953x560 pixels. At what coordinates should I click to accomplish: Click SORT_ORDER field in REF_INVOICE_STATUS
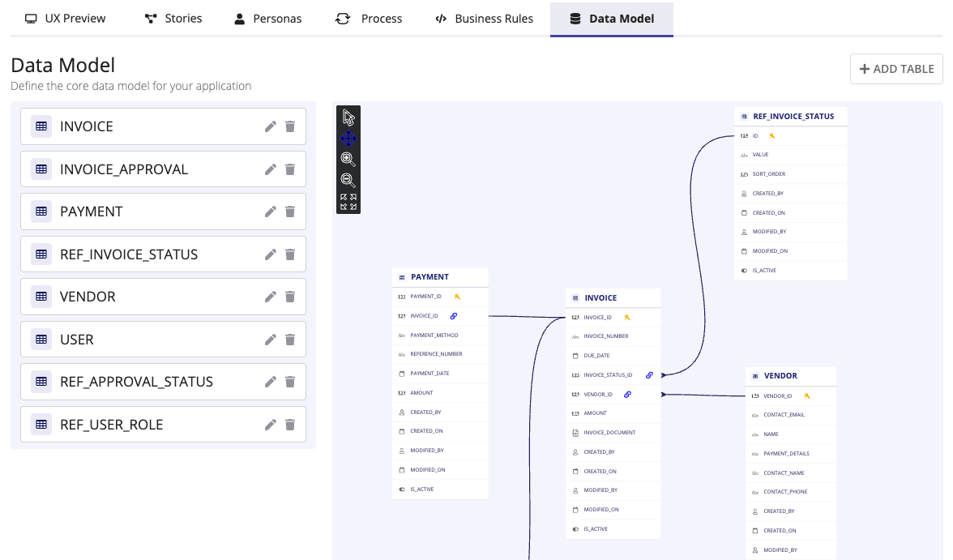791,174
